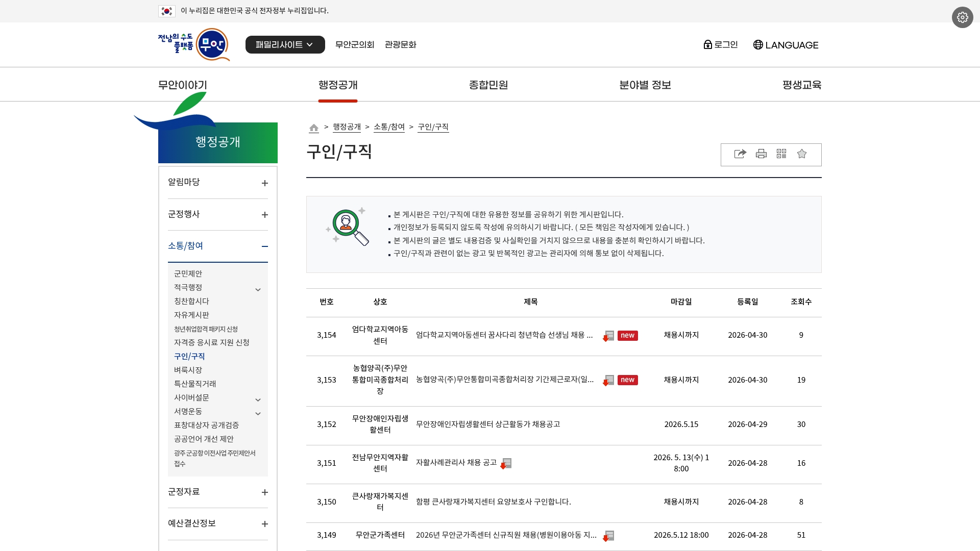
Task: Click registration date 2026-04-29
Action: (x=747, y=424)
